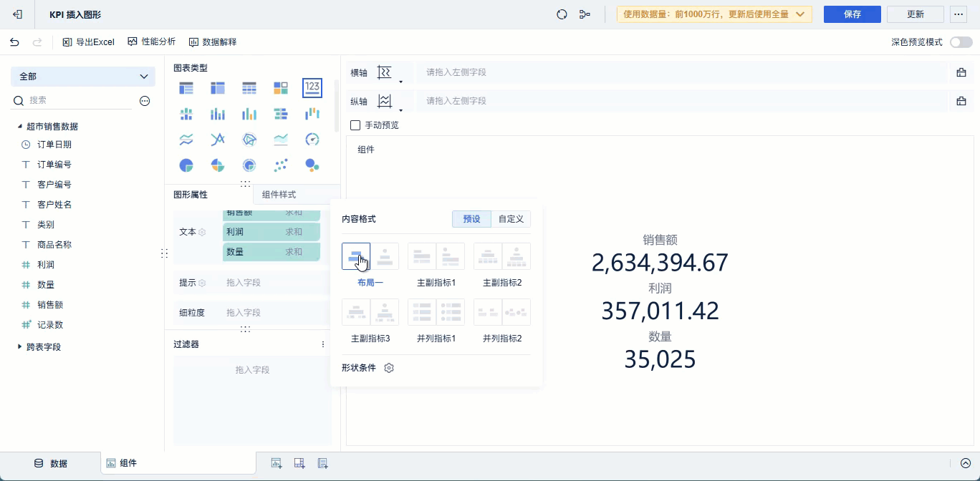Image resolution: width=980 pixels, height=481 pixels.
Task: Click the 导出Excel button
Action: pos(89,42)
